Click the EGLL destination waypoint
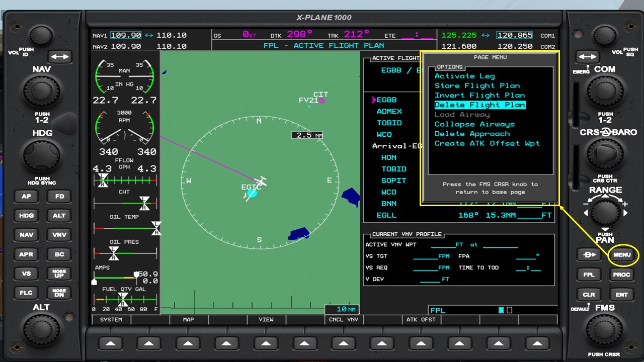The image size is (644, 362). click(x=386, y=215)
